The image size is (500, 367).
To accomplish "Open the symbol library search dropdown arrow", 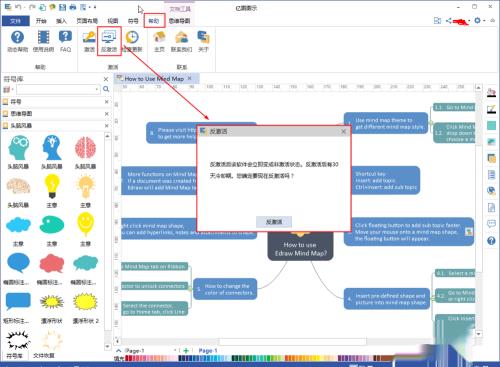I will click(97, 89).
